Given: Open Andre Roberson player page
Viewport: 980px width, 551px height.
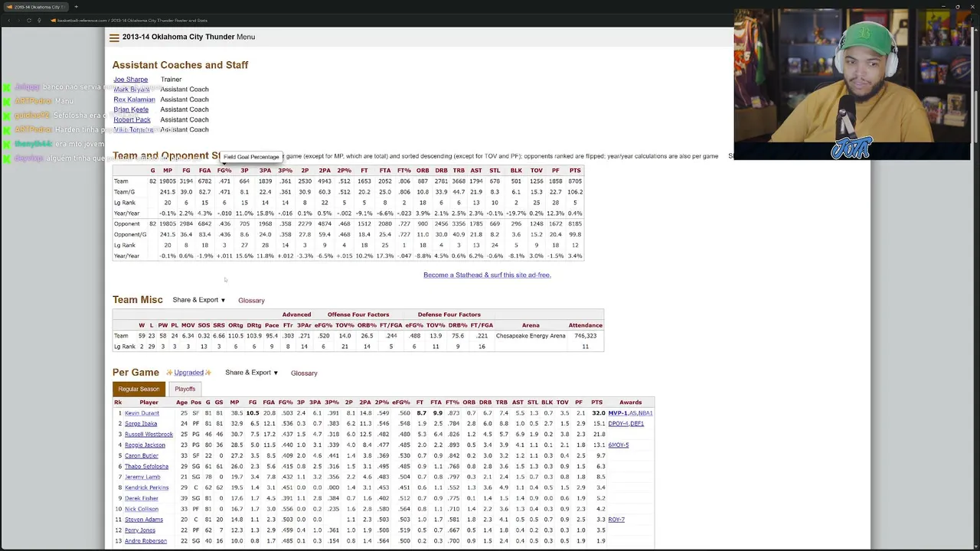Looking at the screenshot, I should (145, 541).
